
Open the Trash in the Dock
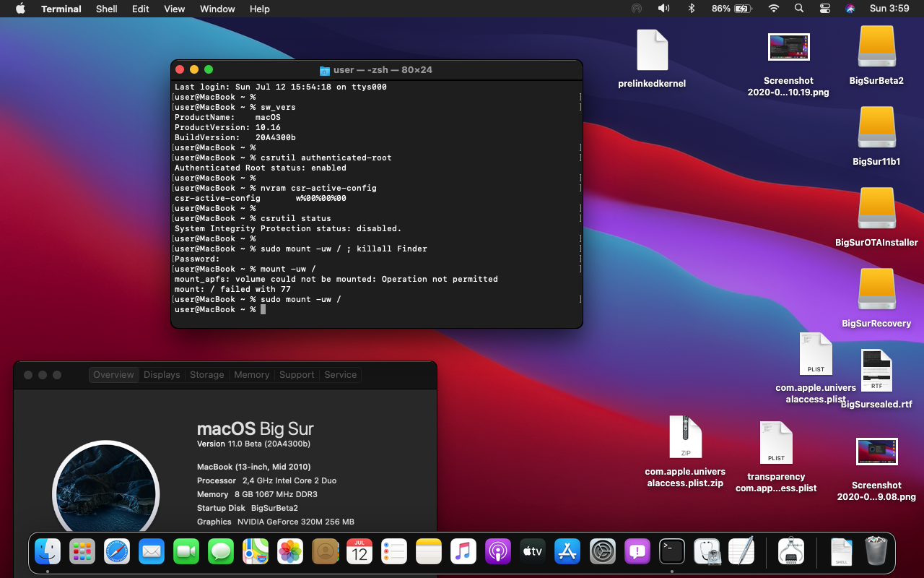tap(876, 552)
